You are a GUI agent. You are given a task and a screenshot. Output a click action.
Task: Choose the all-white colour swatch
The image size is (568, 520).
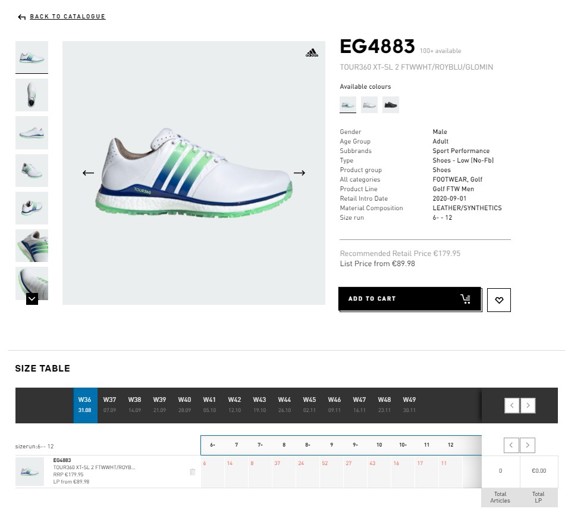click(x=369, y=105)
